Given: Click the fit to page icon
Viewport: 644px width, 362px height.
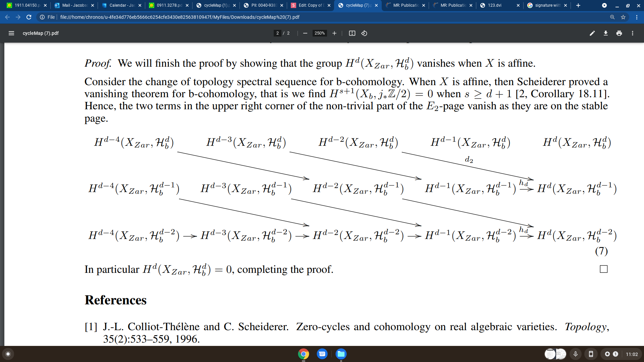Looking at the screenshot, I should click(352, 33).
